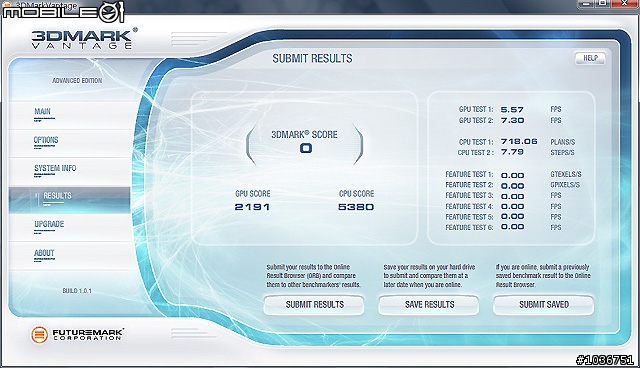Click the Submit Results button
640x368 pixels.
[314, 305]
